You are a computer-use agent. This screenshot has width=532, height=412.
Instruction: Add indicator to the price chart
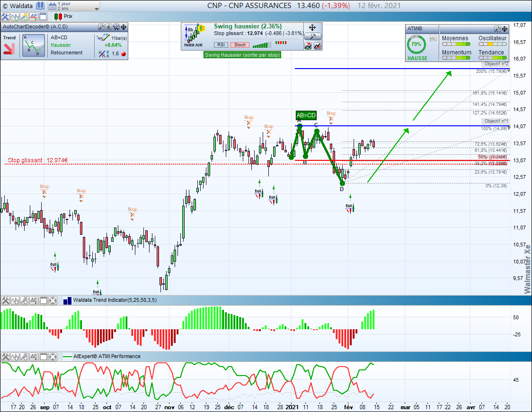(x=15, y=17)
